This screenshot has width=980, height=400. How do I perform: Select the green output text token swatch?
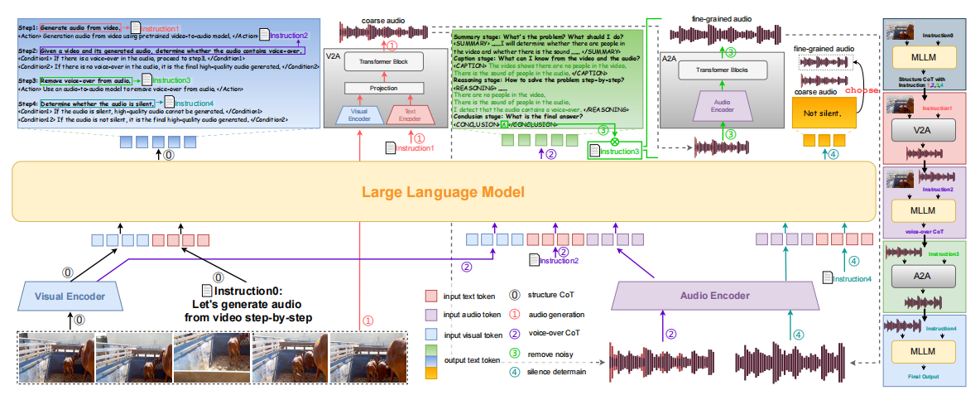[x=431, y=350]
